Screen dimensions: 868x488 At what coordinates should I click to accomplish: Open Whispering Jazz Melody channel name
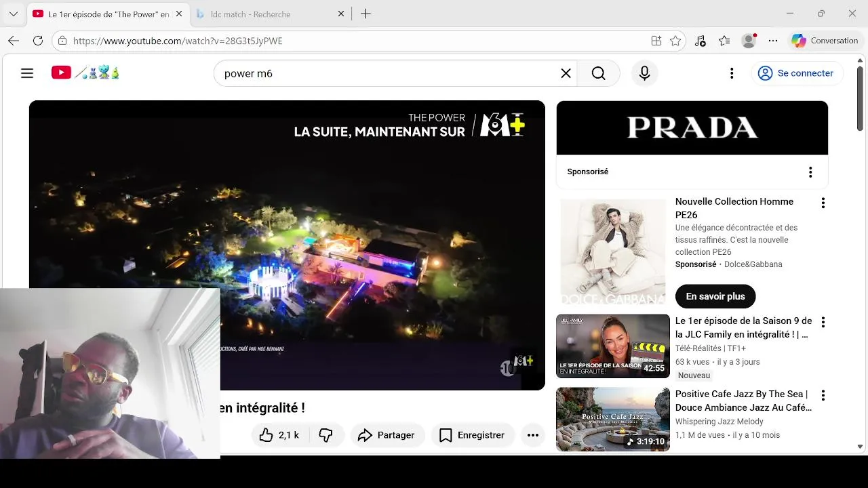(719, 422)
